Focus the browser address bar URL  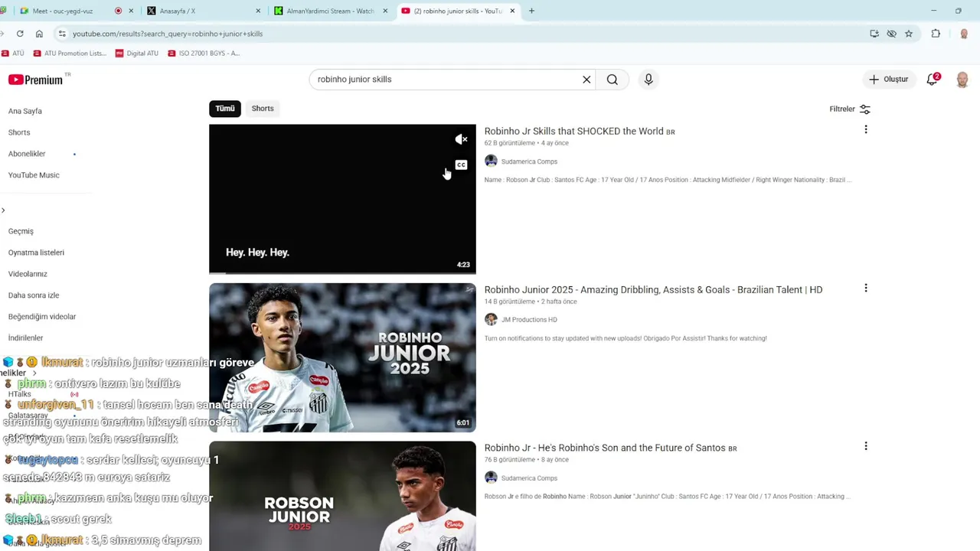click(x=168, y=34)
